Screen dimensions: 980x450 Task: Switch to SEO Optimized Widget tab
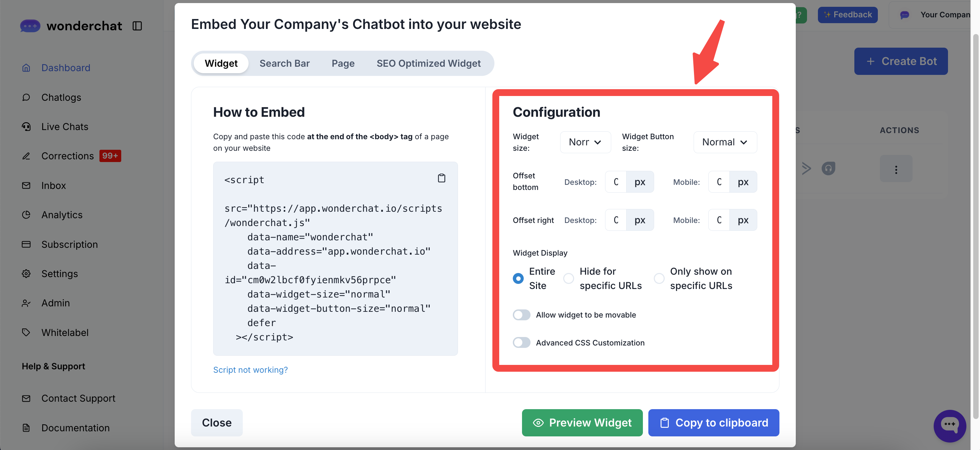click(428, 63)
